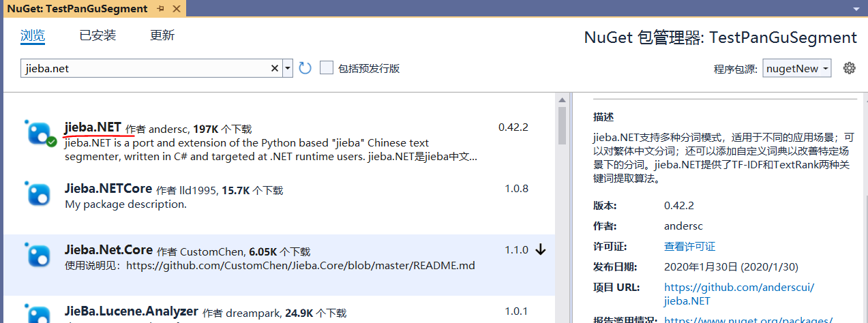Click the package list scrollbar thumb

coord(562,125)
